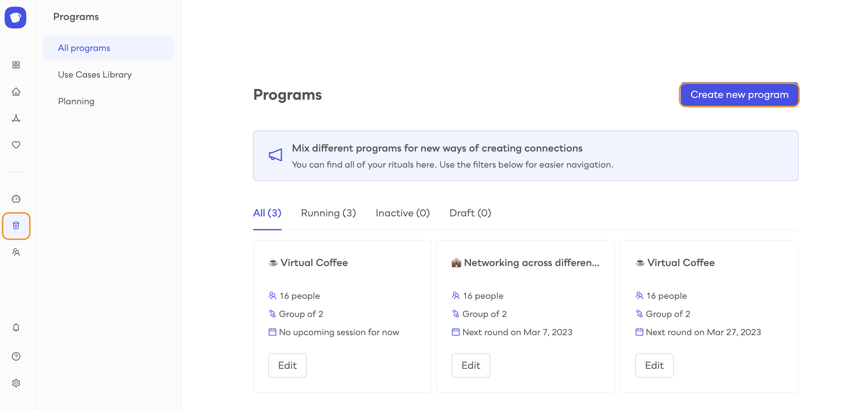
Task: Click the heart icon in the sidebar
Action: [16, 145]
